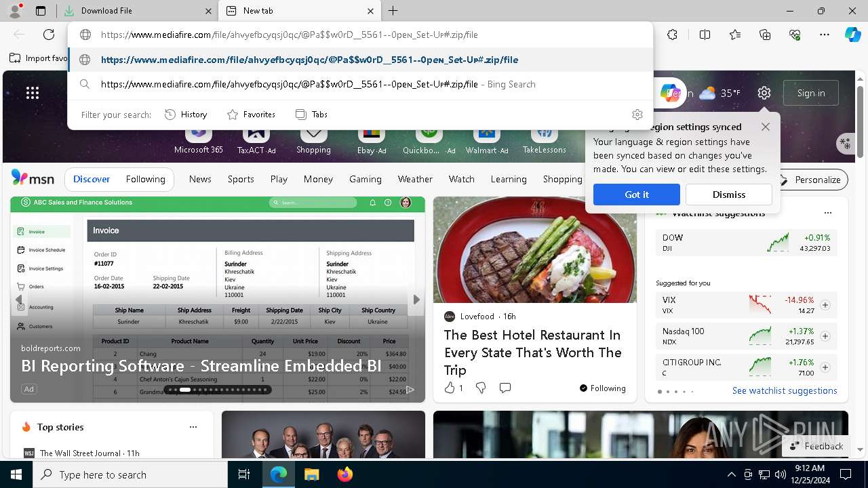Open the Walmart shortcut tile
The image size is (868, 488).
click(487, 140)
